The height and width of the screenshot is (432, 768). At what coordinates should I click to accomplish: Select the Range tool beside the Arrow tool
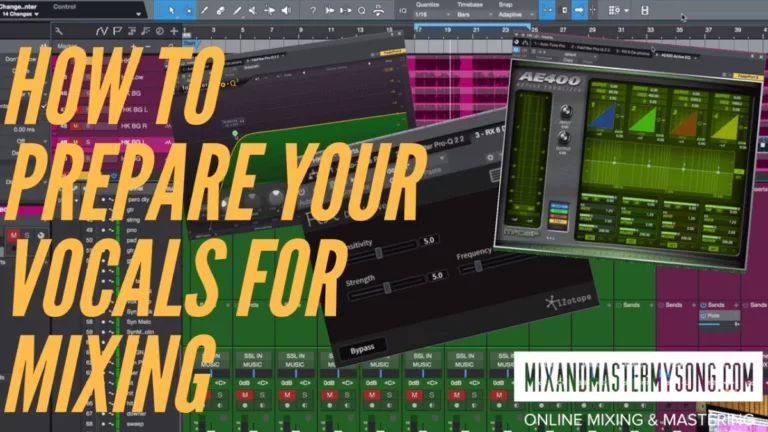point(188,10)
